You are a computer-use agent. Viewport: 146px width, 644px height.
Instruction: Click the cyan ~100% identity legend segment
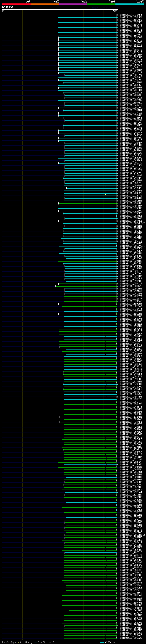click(x=130, y=4)
